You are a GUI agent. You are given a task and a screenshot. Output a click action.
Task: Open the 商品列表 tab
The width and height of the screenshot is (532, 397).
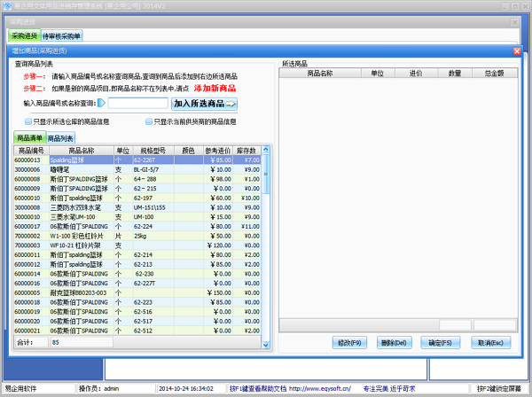(x=60, y=138)
